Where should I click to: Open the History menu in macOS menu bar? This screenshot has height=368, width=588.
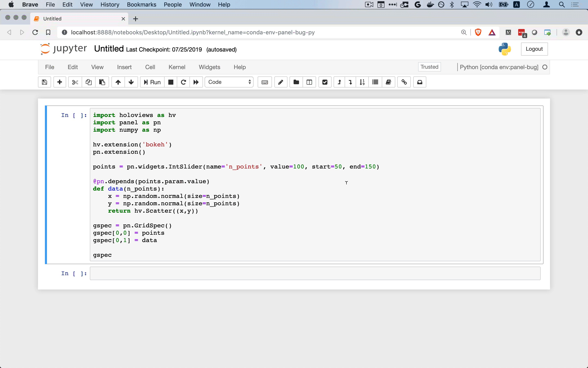coord(110,5)
